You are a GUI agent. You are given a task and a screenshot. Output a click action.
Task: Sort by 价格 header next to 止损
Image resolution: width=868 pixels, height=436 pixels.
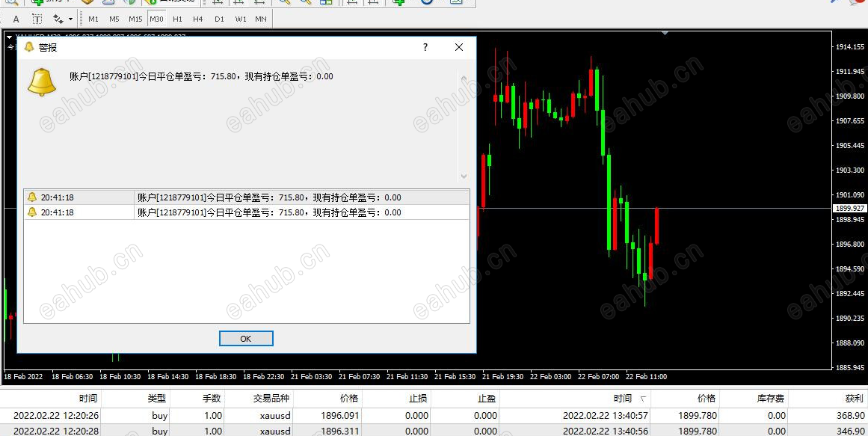(x=327, y=399)
